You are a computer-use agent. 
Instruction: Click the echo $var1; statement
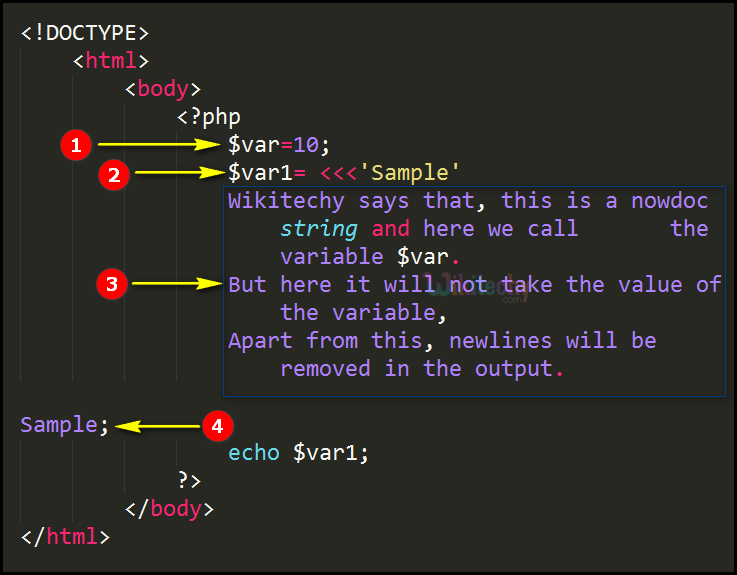(298, 453)
